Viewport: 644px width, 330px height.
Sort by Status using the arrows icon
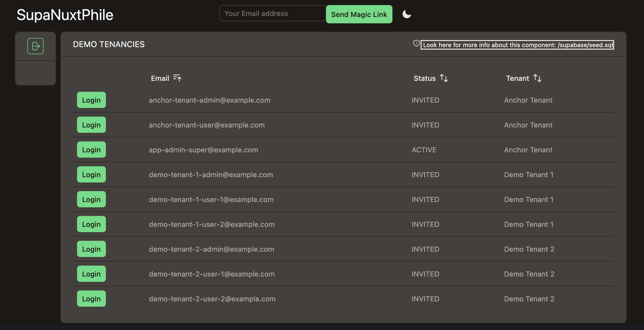(444, 78)
